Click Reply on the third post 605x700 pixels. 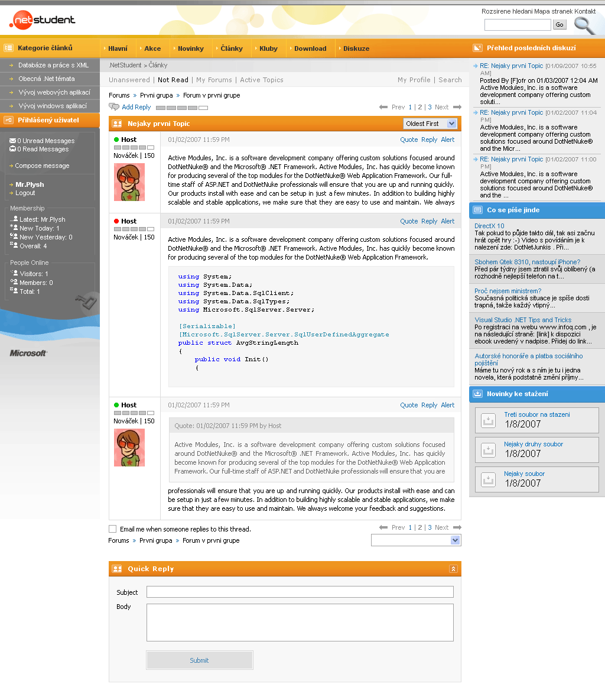pos(429,405)
